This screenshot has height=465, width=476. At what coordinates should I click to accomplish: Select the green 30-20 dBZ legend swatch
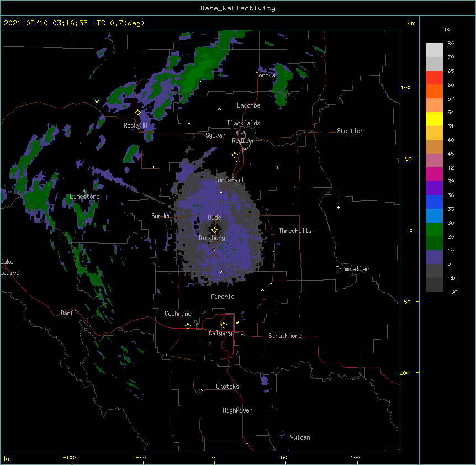tap(434, 230)
